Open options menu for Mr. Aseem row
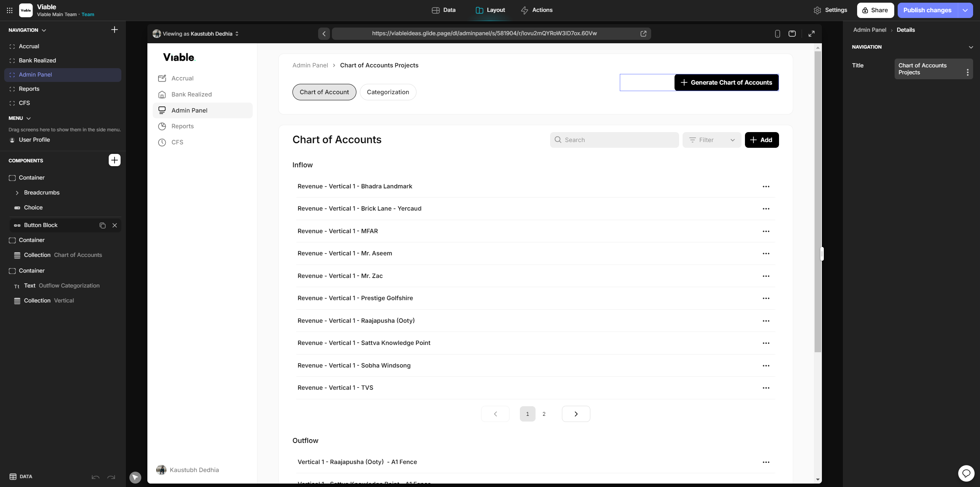This screenshot has width=980, height=487. coord(766,254)
